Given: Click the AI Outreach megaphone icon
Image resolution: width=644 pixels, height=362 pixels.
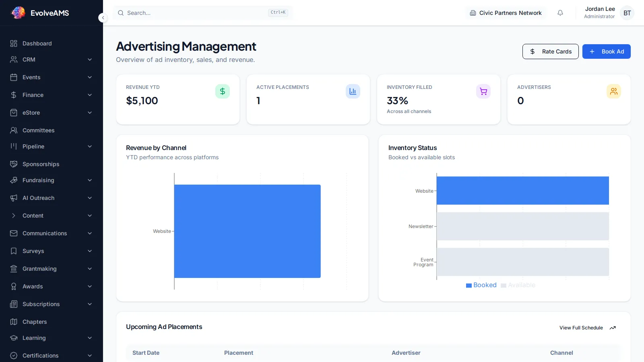Looking at the screenshot, I should (14, 198).
